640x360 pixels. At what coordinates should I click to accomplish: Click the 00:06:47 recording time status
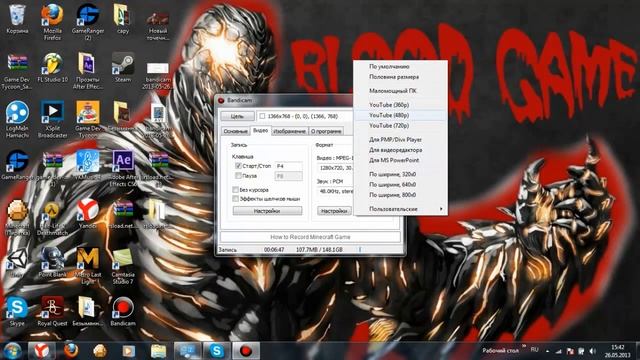(274, 249)
